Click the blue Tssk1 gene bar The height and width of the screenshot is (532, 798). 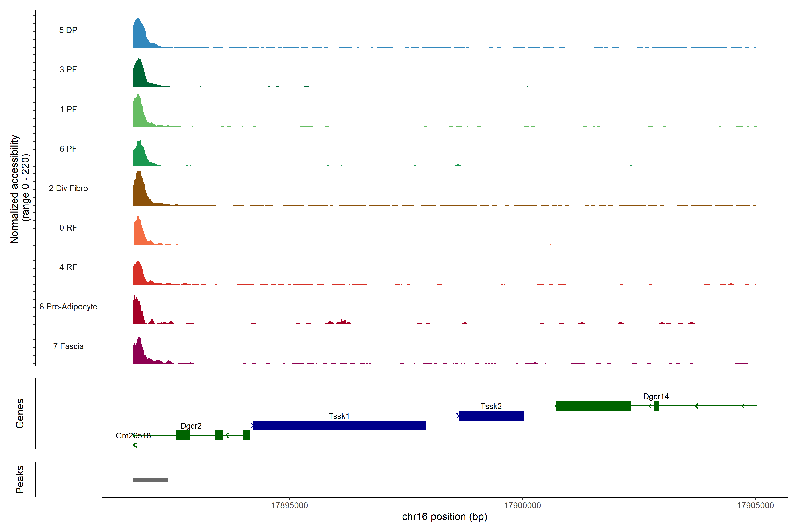point(339,425)
